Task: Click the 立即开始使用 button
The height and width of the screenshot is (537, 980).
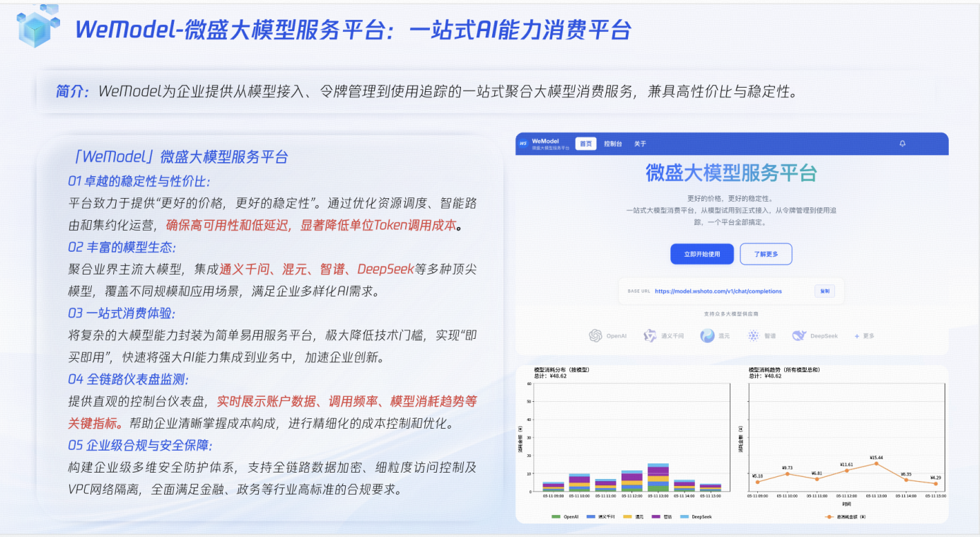Action: pyautogui.click(x=702, y=254)
